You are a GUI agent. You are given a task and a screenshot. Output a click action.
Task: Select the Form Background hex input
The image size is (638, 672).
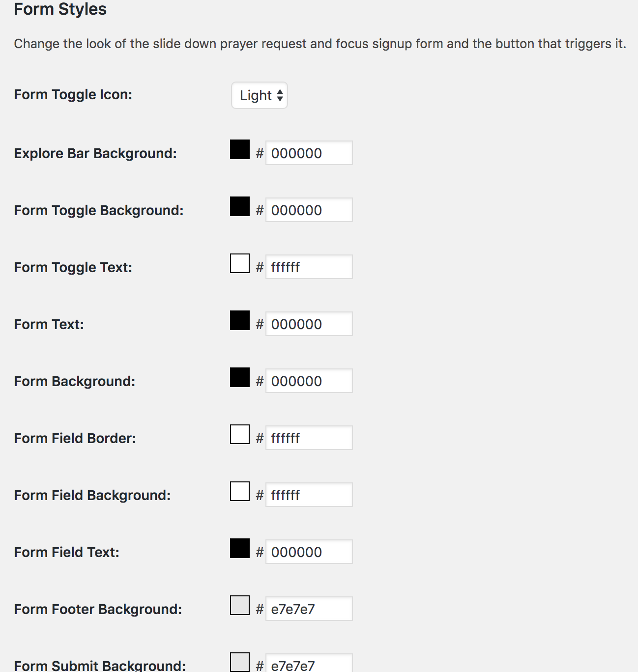click(x=309, y=381)
